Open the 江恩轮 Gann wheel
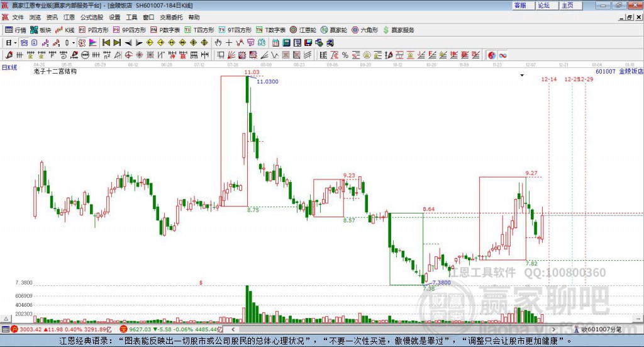Viewport: 644px width, 347px height. pyautogui.click(x=303, y=30)
